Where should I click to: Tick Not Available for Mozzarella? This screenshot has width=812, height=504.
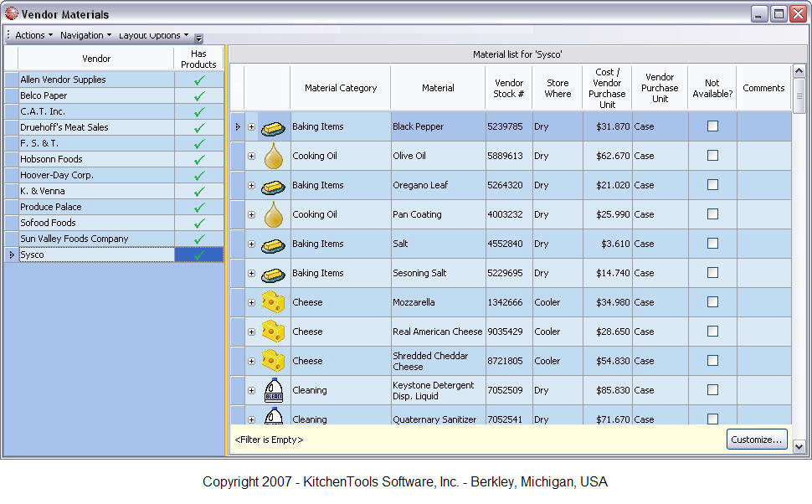click(x=712, y=301)
